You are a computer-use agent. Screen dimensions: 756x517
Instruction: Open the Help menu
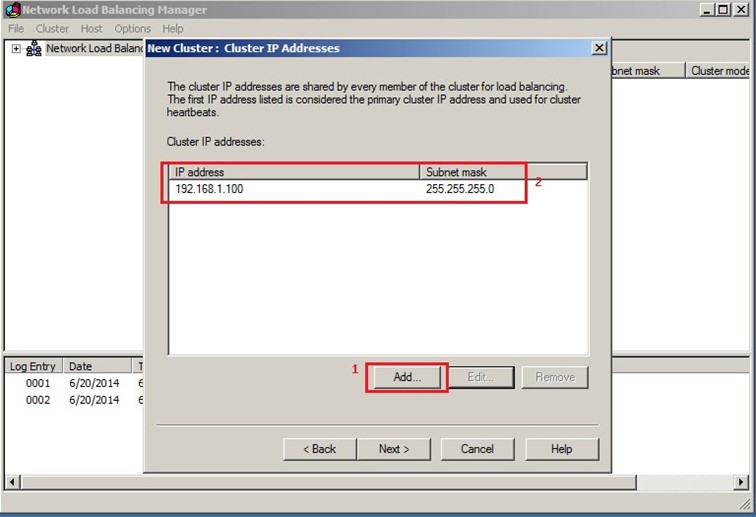click(x=173, y=29)
